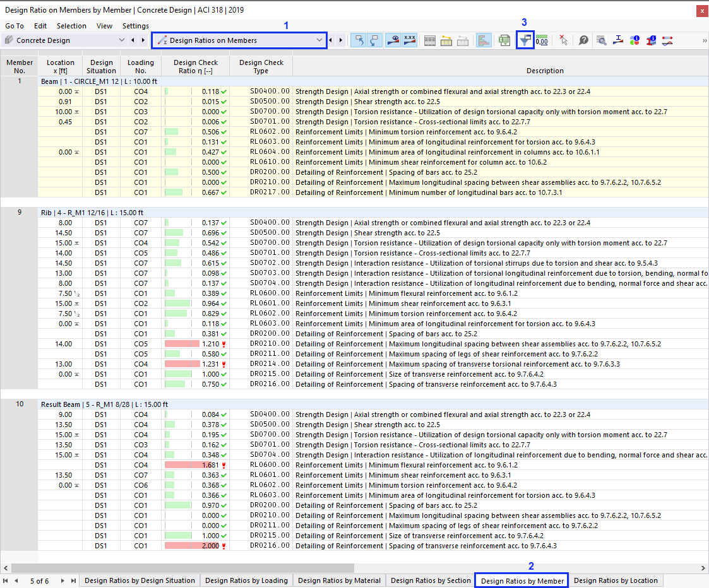The height and width of the screenshot is (588, 709).
Task: Switch to Design Ratios by Section tab
Action: click(x=431, y=580)
